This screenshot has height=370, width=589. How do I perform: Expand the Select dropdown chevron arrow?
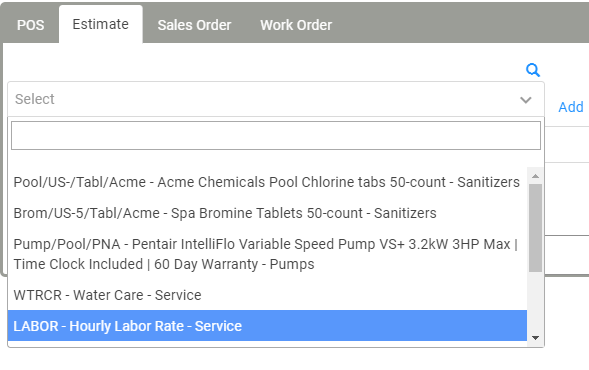pyautogui.click(x=526, y=100)
